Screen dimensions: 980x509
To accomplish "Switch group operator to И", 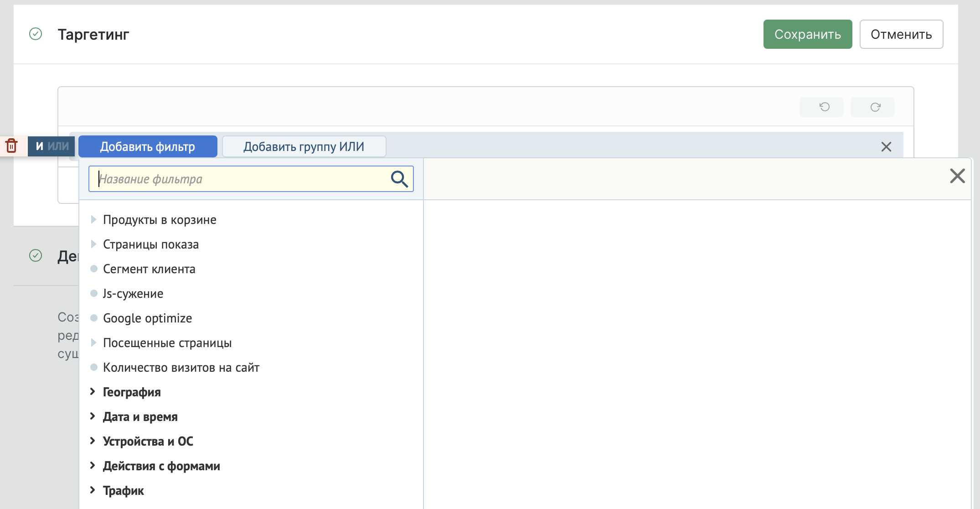I will (x=40, y=146).
